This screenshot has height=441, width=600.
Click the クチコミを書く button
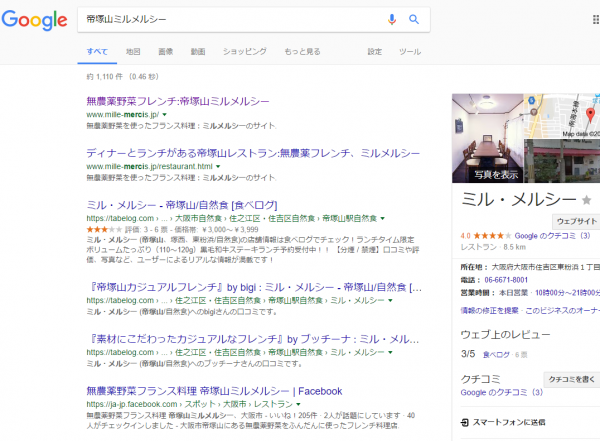click(x=572, y=379)
